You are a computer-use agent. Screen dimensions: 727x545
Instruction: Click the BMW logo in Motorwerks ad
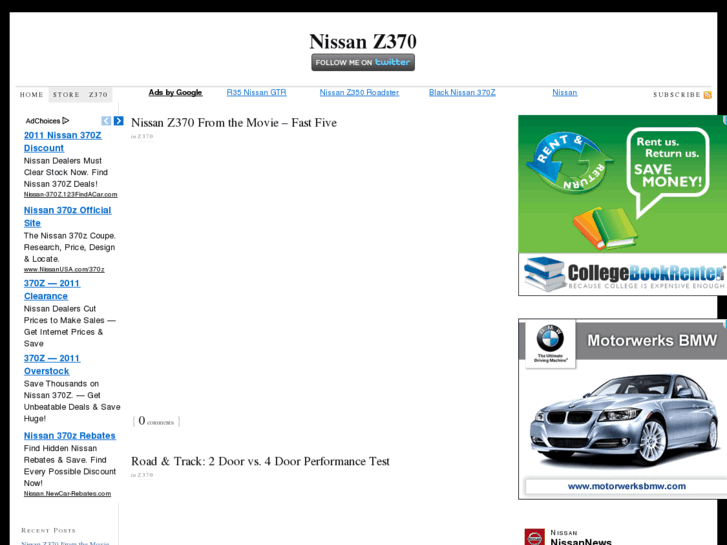(x=550, y=338)
